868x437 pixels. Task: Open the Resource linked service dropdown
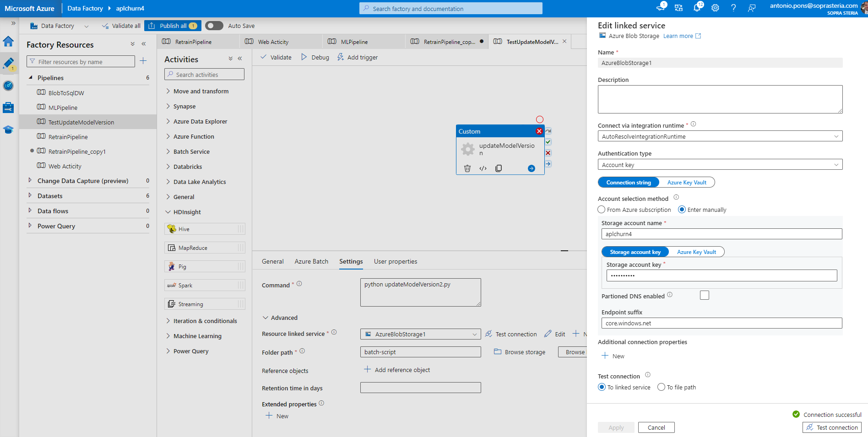tap(420, 334)
